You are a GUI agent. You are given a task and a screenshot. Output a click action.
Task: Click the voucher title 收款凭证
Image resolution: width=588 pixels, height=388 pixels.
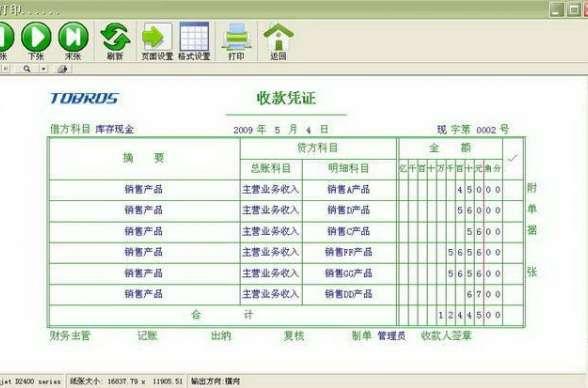tap(286, 99)
